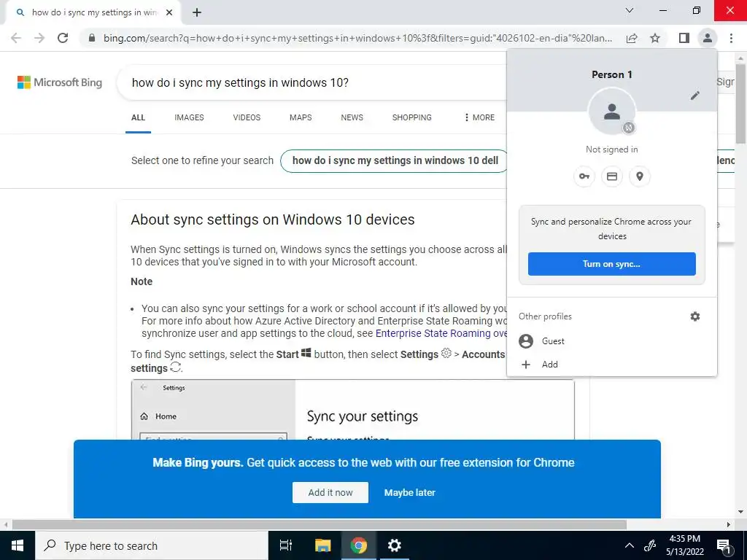747x560 pixels.
Task: Click the Person 1 avatar picture
Action: point(612,112)
